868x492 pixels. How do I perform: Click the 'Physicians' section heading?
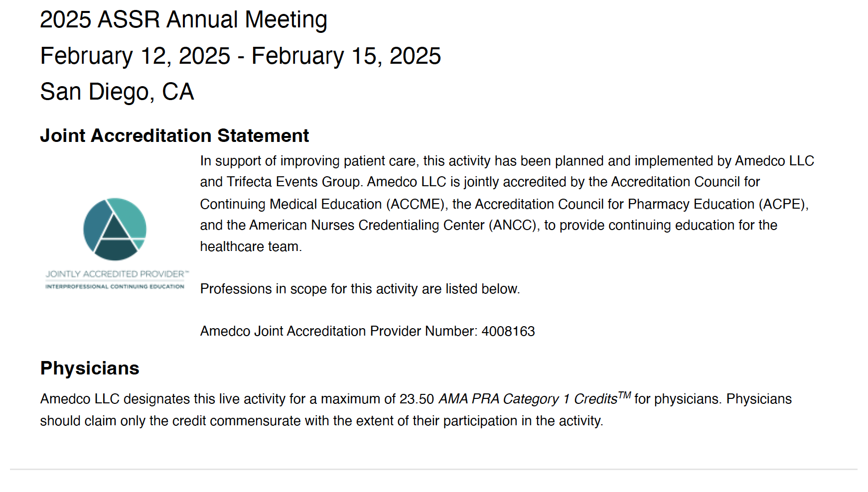[x=90, y=368]
